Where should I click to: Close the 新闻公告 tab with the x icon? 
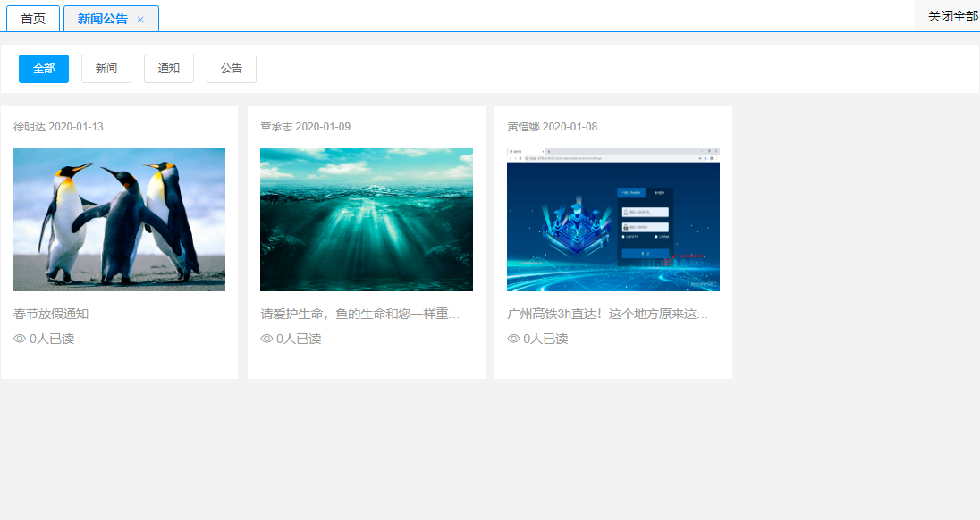coord(140,20)
